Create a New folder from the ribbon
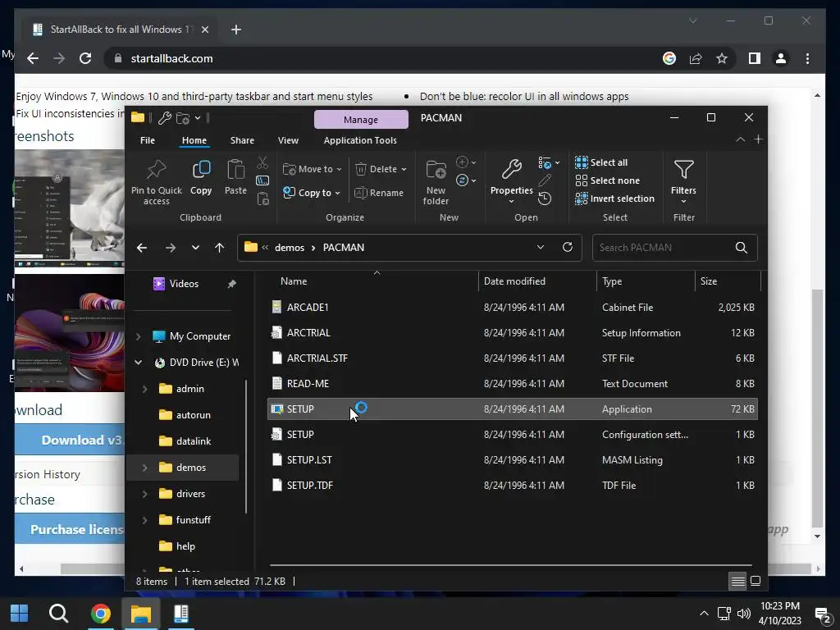Screen dimensions: 840x630 [436, 182]
